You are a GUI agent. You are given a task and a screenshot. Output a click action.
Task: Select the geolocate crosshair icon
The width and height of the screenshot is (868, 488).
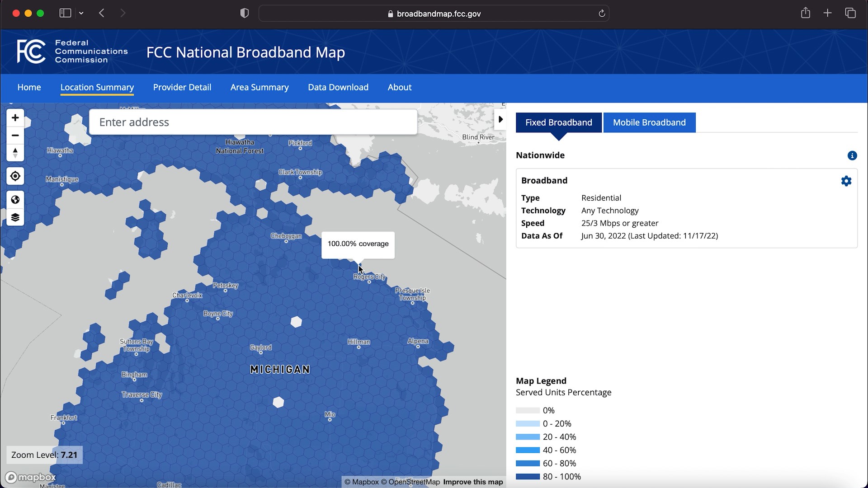15,176
